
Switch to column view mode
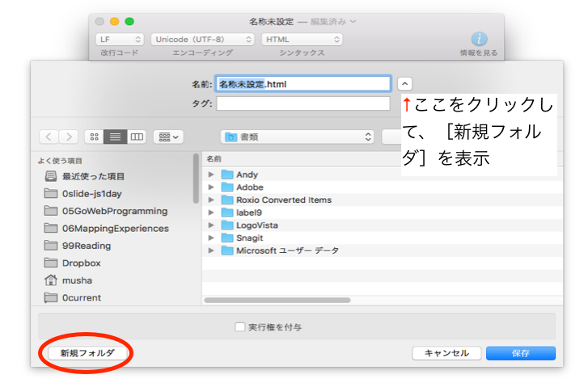pos(137,137)
